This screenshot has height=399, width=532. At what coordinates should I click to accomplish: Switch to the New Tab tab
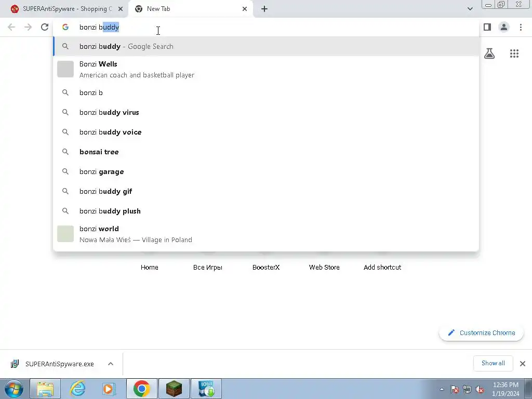pos(191,9)
